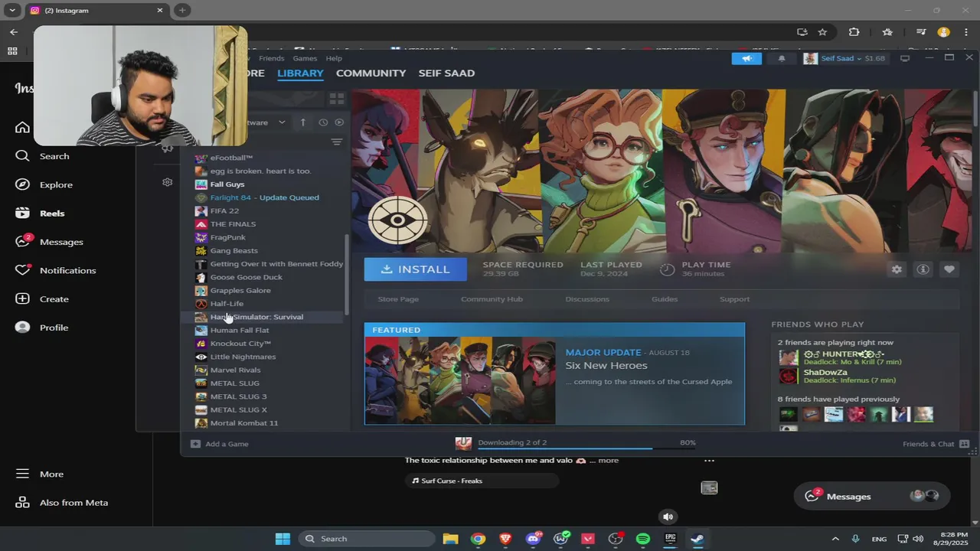980x551 pixels.
Task: Toggle the recent activity clock filter
Action: click(x=323, y=122)
